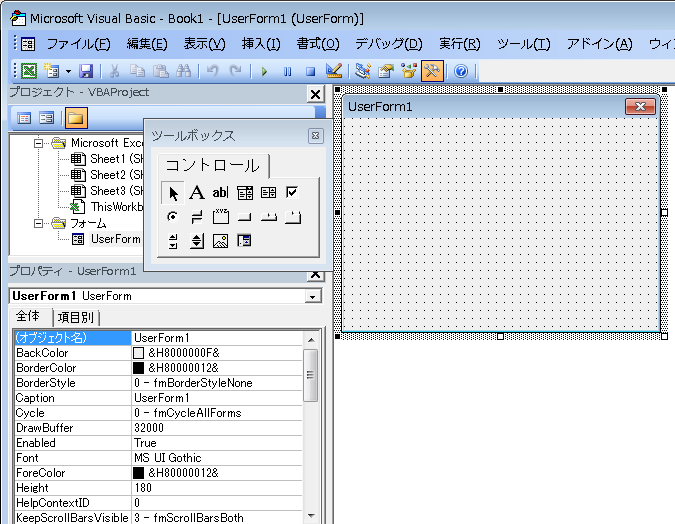Switch to the 全体 properties tab

pyautogui.click(x=28, y=316)
